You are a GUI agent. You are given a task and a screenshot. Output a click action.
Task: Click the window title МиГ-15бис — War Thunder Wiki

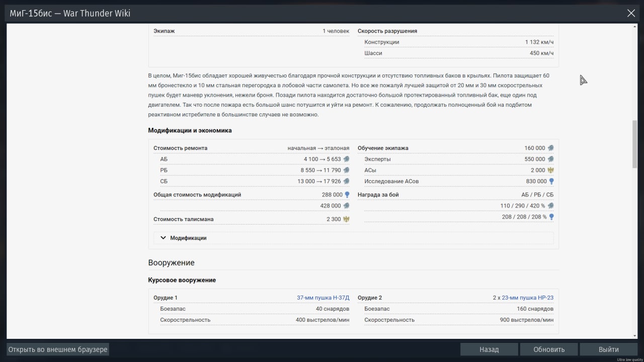pyautogui.click(x=70, y=14)
